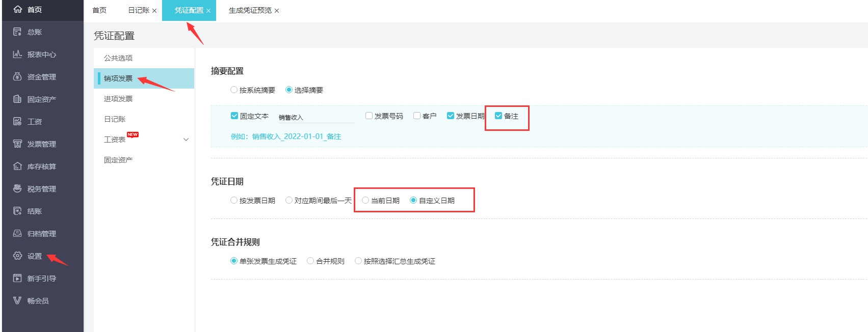Click the 总账 ledger icon in sidebar
868x332 pixels.
point(17,32)
